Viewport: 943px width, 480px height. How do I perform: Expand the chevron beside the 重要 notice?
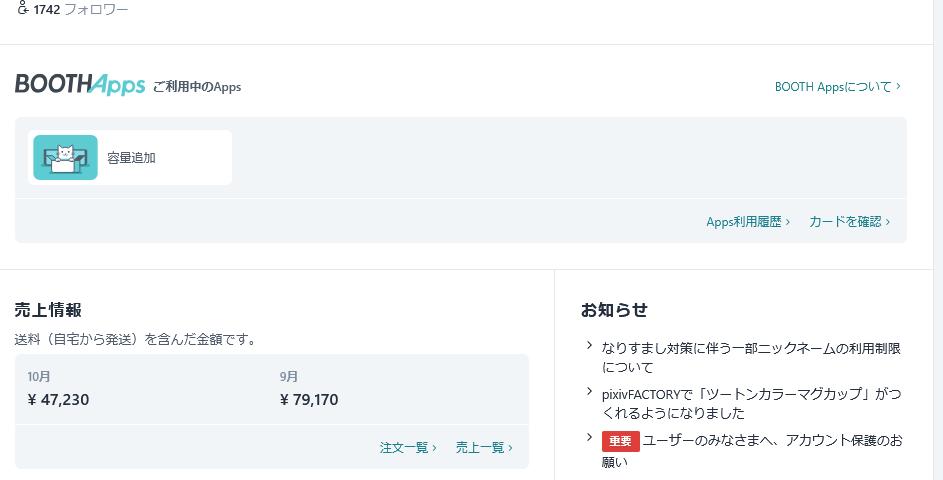click(590, 438)
